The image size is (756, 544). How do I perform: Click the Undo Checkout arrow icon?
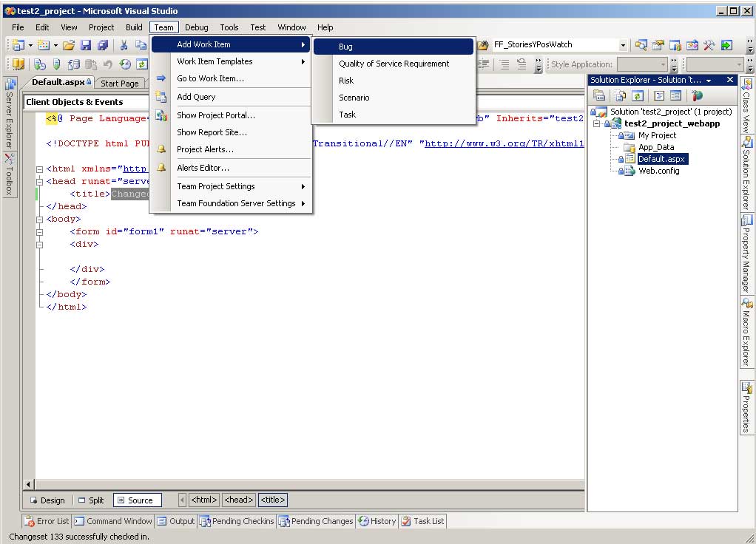[107, 64]
